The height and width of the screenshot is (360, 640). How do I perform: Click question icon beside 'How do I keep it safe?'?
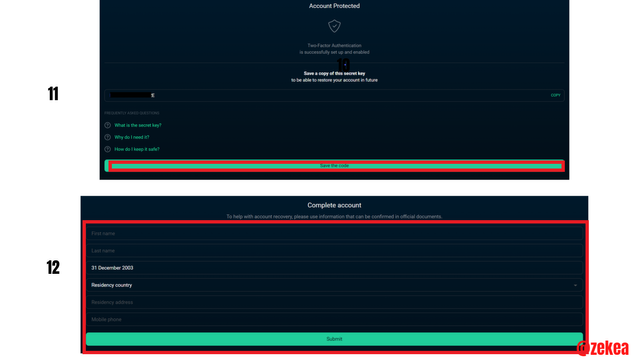tap(107, 149)
